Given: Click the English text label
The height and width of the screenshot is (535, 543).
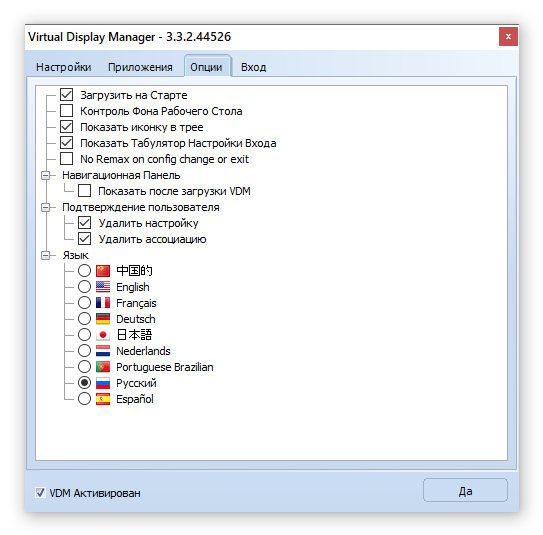Looking at the screenshot, I should click(x=133, y=287).
